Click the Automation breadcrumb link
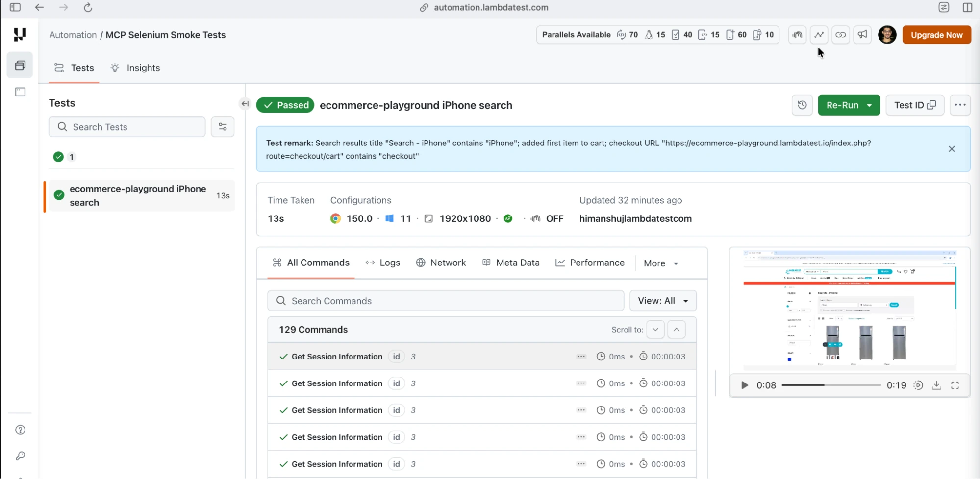This screenshot has height=479, width=980. point(73,35)
